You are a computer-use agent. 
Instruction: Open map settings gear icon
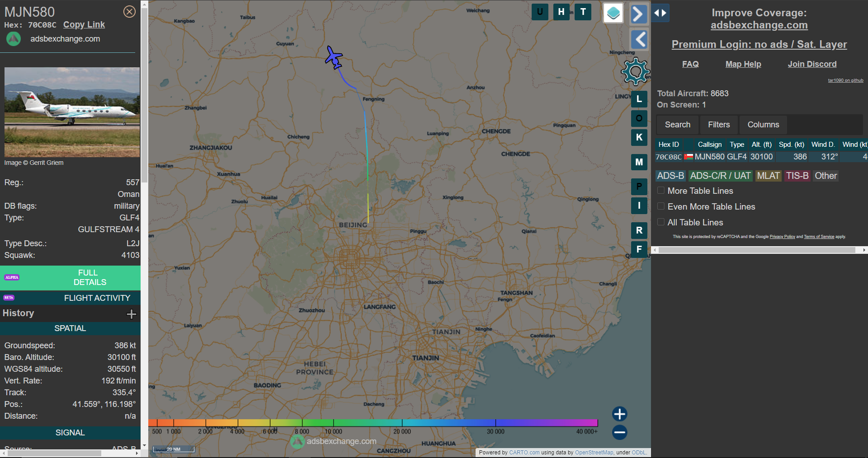[x=635, y=71]
